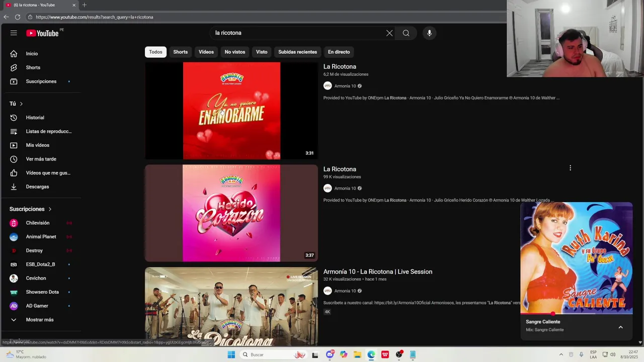Expand the Tú section
This screenshot has width=644, height=362.
pyautogui.click(x=16, y=104)
